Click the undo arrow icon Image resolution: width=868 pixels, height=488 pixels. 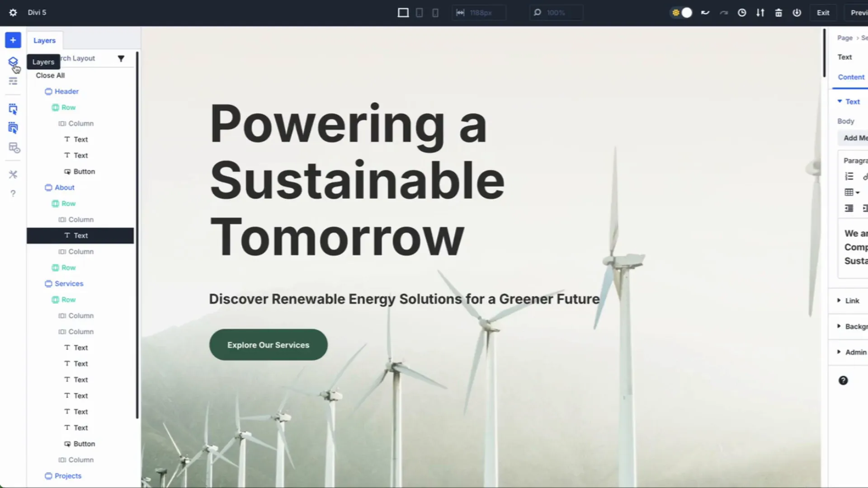tap(705, 13)
